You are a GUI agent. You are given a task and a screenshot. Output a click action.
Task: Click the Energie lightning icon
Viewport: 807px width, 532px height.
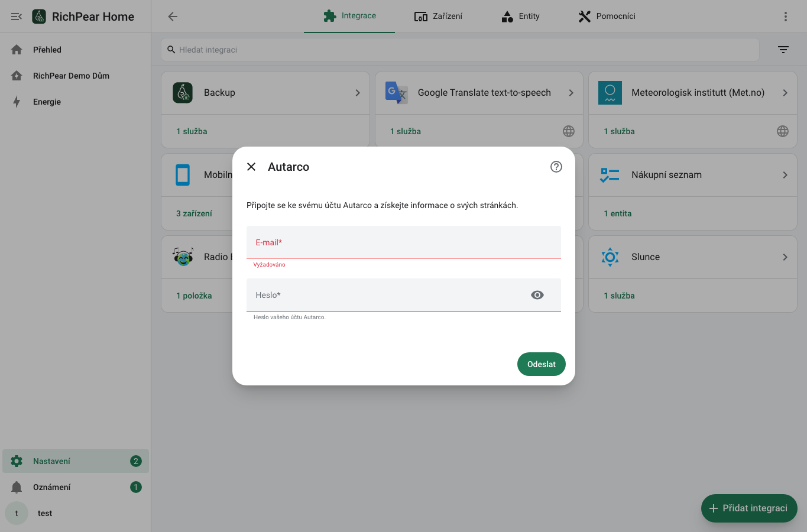[17, 102]
